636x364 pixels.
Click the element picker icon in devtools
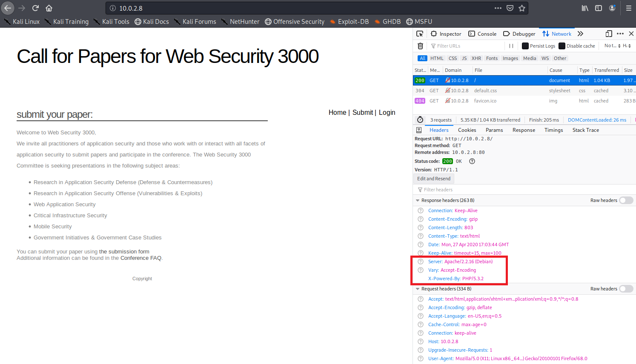click(x=420, y=34)
